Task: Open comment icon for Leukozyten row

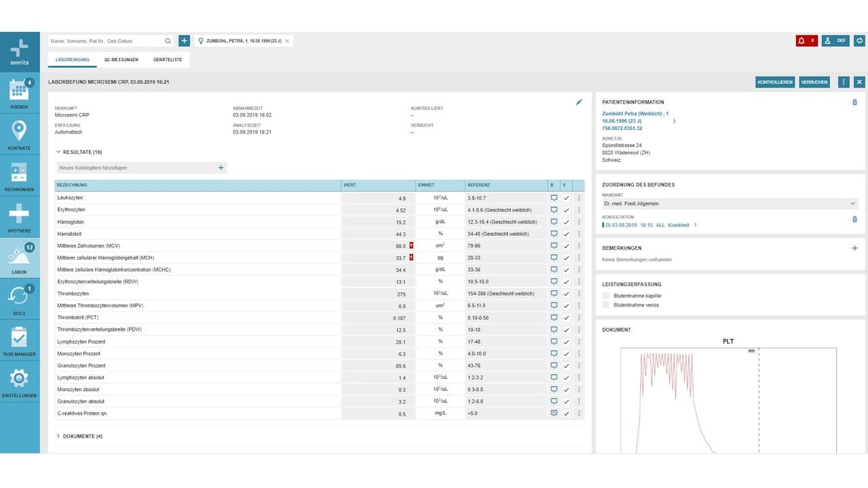Action: [553, 198]
